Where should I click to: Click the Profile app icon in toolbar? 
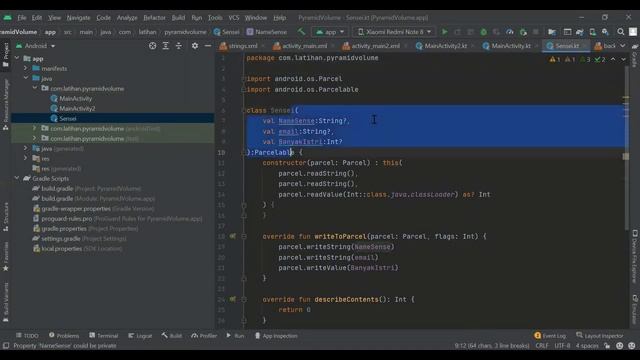[510, 32]
